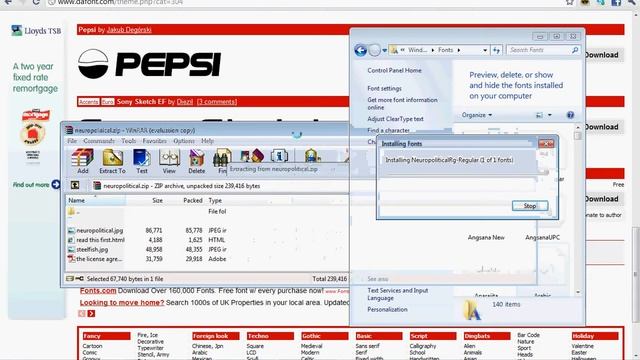Click the Looking to move home? ad link
640x360 pixels.
pos(122,302)
